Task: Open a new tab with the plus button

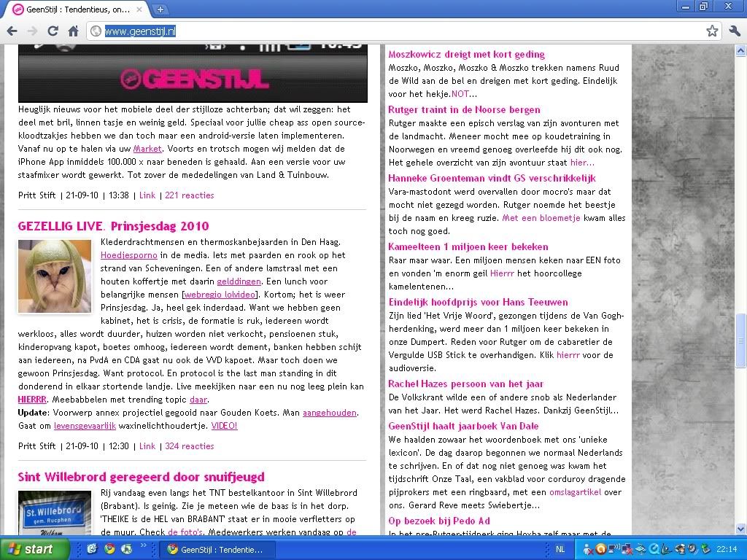Action: pyautogui.click(x=160, y=9)
